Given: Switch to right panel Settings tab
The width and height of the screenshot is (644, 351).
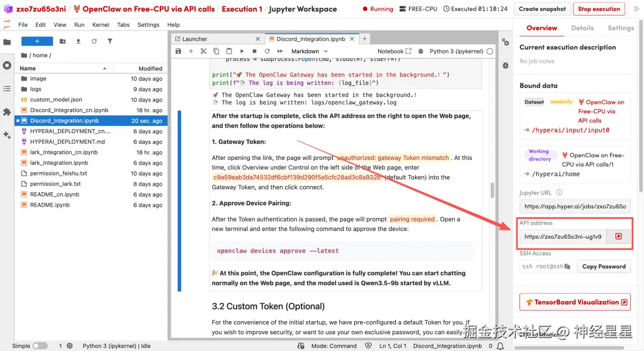Looking at the screenshot, I should pyautogui.click(x=621, y=28).
